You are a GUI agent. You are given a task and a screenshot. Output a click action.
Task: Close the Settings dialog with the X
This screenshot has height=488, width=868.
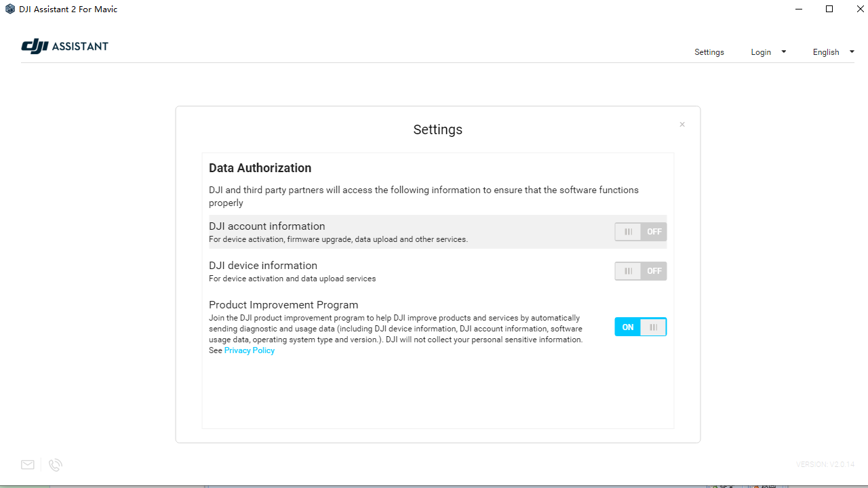click(x=682, y=125)
